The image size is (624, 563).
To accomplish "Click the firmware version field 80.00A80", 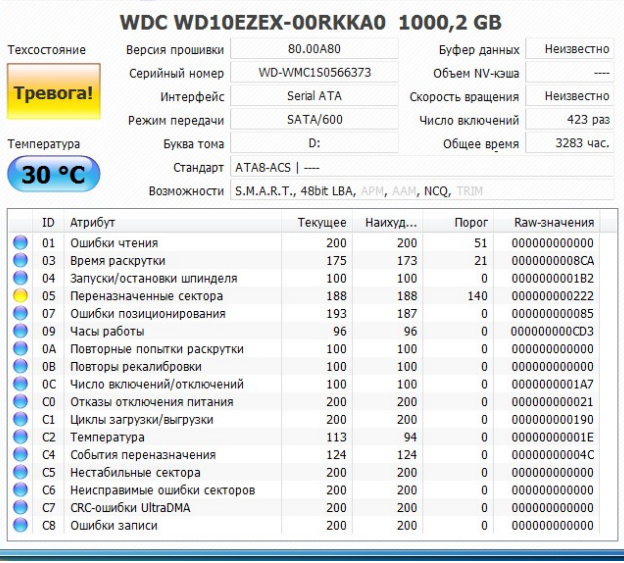I will tap(314, 49).
